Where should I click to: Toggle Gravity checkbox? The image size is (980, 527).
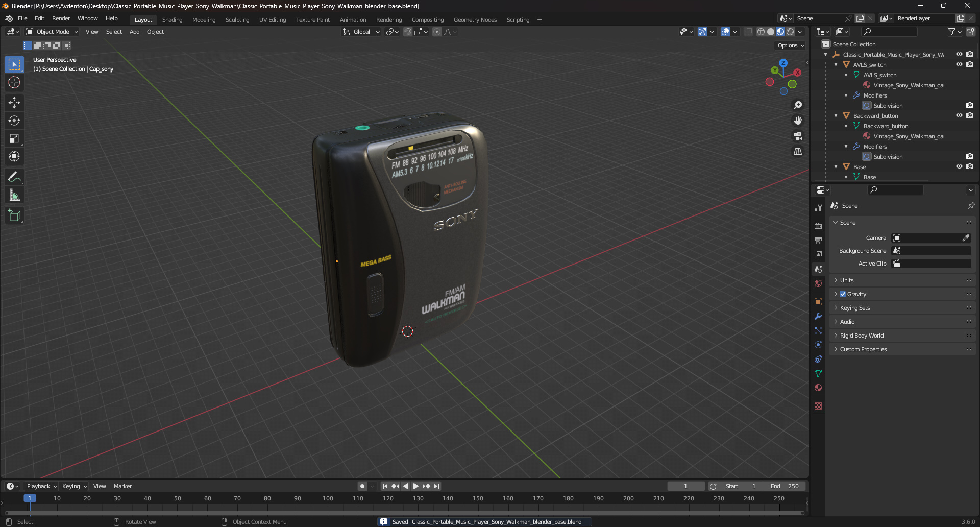pos(843,294)
